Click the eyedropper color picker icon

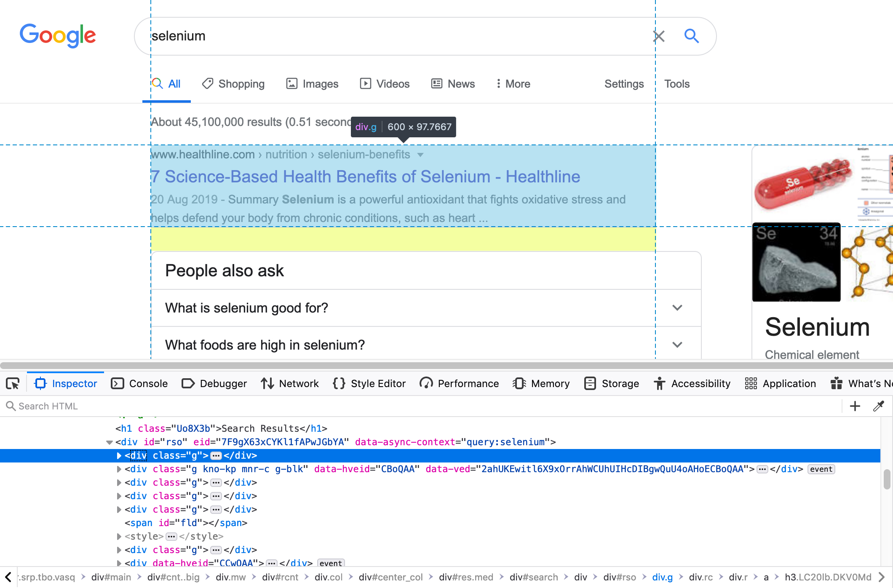click(x=878, y=406)
